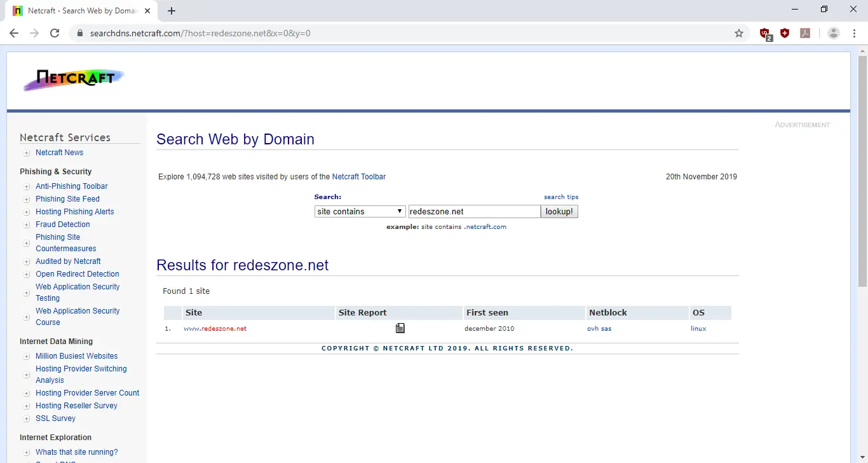Click the 'OS' column header
The height and width of the screenshot is (463, 868).
point(710,313)
